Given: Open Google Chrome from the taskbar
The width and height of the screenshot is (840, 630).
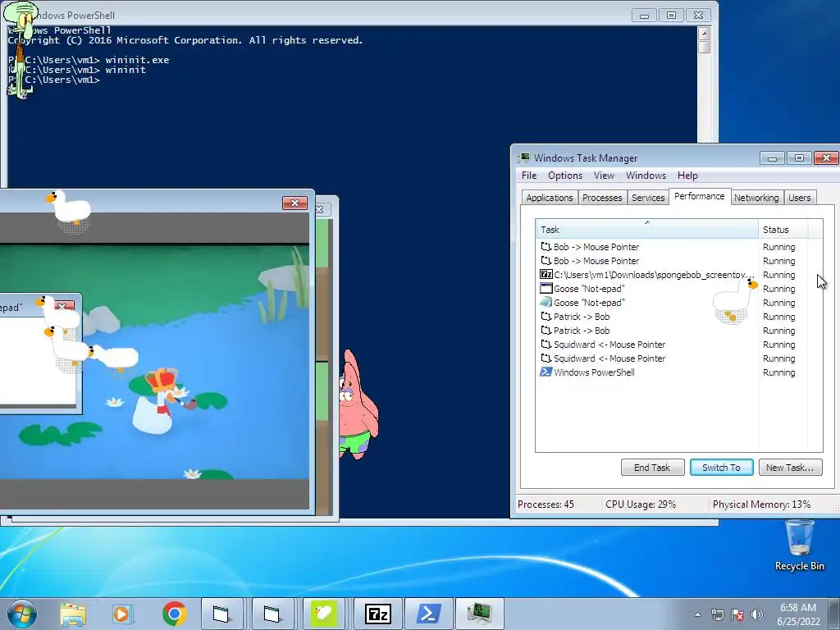Looking at the screenshot, I should (174, 614).
